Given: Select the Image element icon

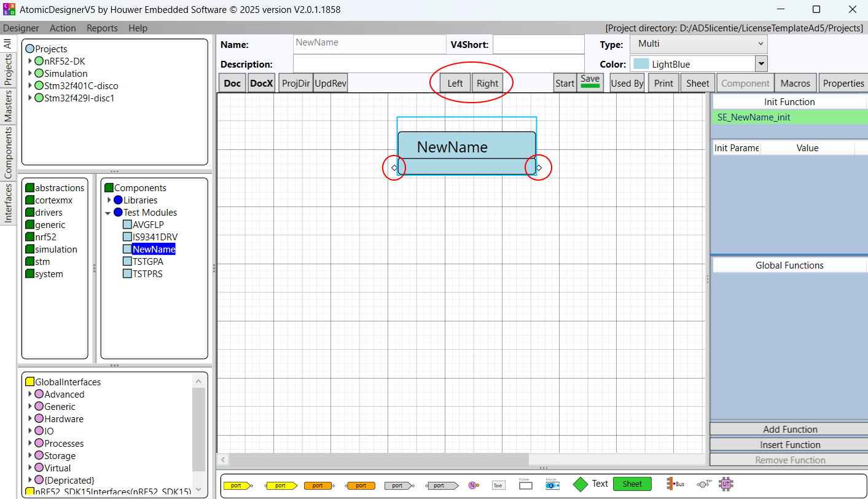Looking at the screenshot, I should coord(552,485).
